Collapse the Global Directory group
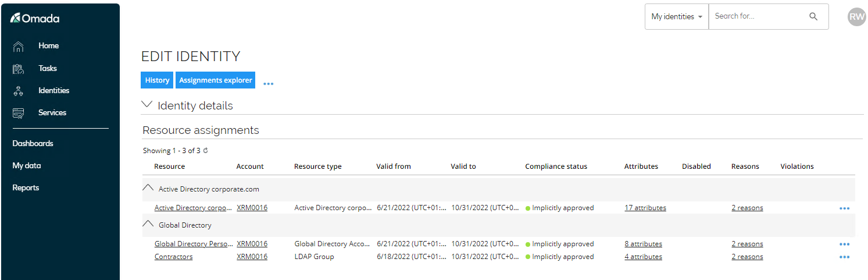 [x=148, y=224]
